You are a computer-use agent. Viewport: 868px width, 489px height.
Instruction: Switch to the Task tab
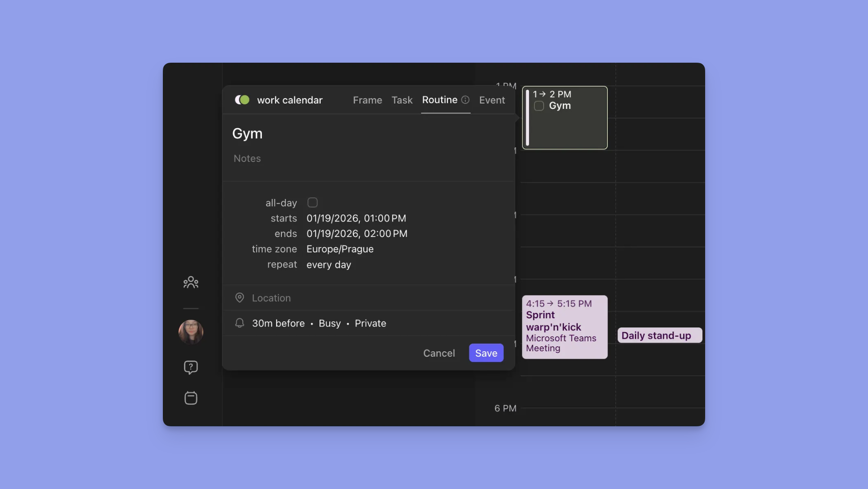click(402, 100)
